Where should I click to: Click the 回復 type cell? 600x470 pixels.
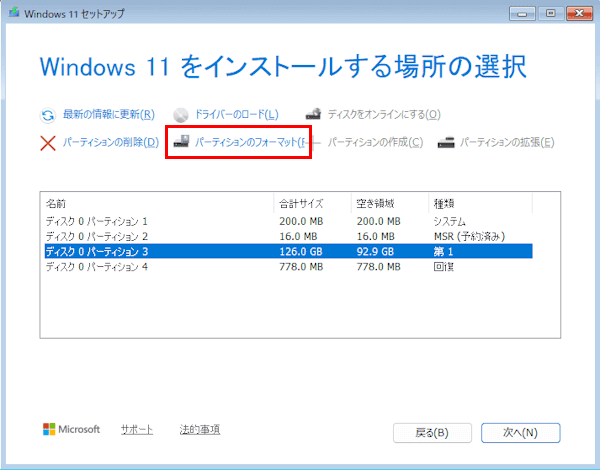tap(443, 266)
